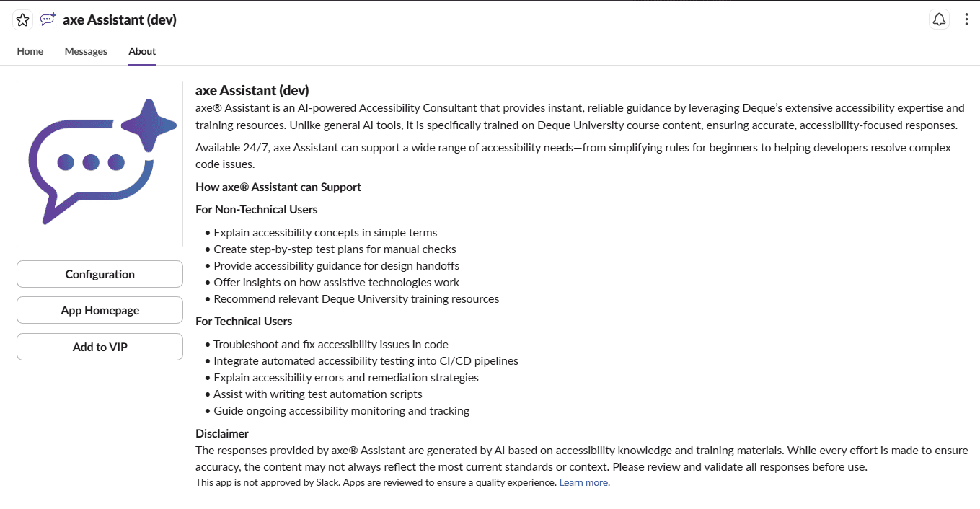Image resolution: width=980 pixels, height=509 pixels.
Task: Star the axe Assistant app
Action: click(x=22, y=20)
